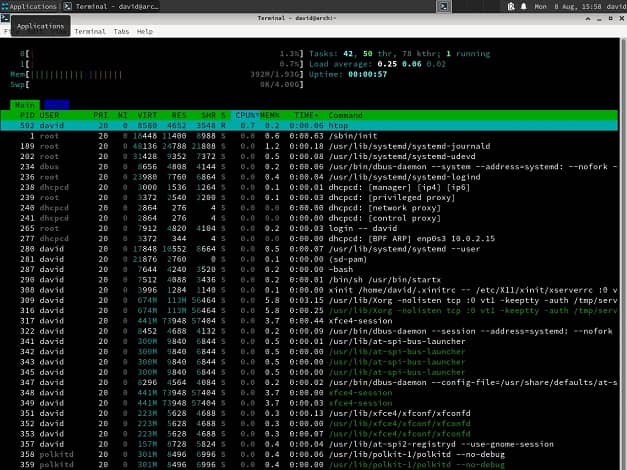Viewport: 627px width, 470px height.
Task: Click the Swp usage meter
Action: (157, 84)
